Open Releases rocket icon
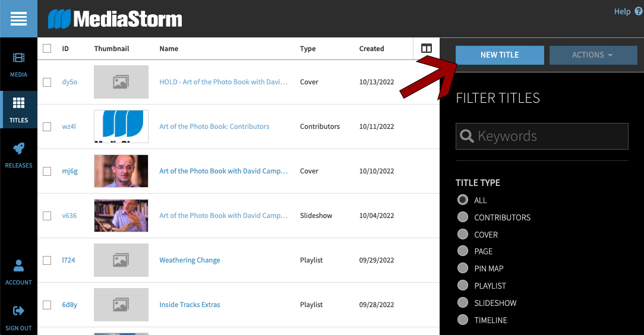Screen dimensions: 644x335 [x=18, y=154]
